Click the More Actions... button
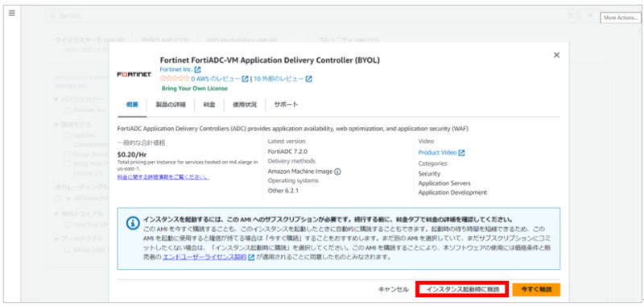This screenshot has height=306, width=644. point(621,18)
